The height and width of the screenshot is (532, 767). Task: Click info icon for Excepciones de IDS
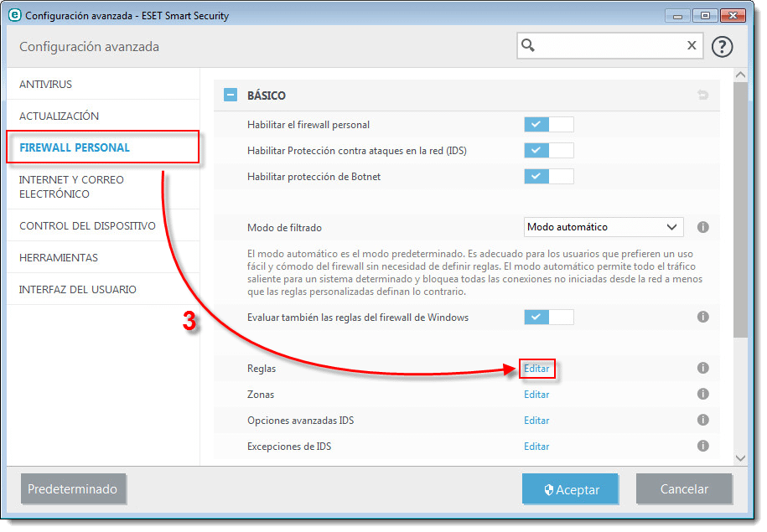(703, 447)
